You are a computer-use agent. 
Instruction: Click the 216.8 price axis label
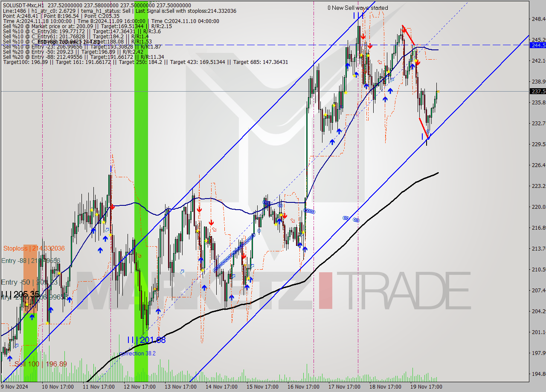538,228
